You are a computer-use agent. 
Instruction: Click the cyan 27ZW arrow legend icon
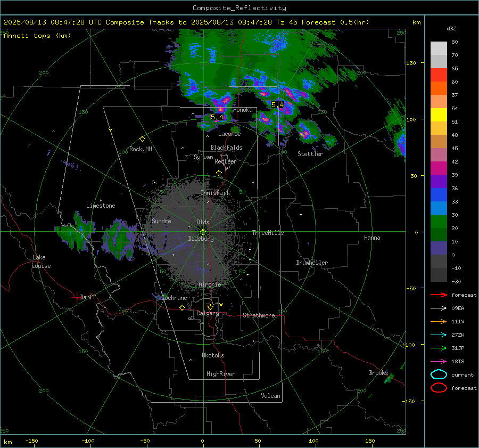click(439, 335)
